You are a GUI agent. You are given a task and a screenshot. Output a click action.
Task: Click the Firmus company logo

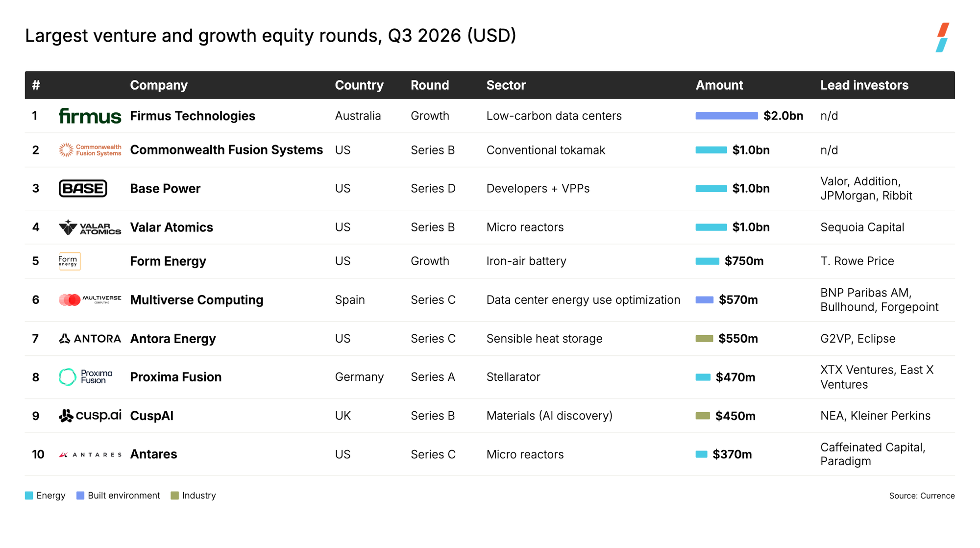(90, 116)
